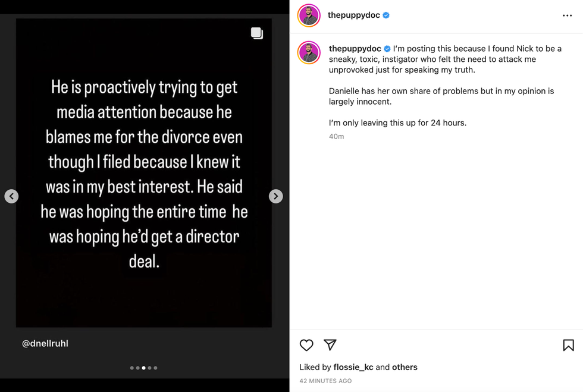Click the profile avatar beside the caption
Image resolution: width=583 pixels, height=392 pixels.
coord(308,53)
